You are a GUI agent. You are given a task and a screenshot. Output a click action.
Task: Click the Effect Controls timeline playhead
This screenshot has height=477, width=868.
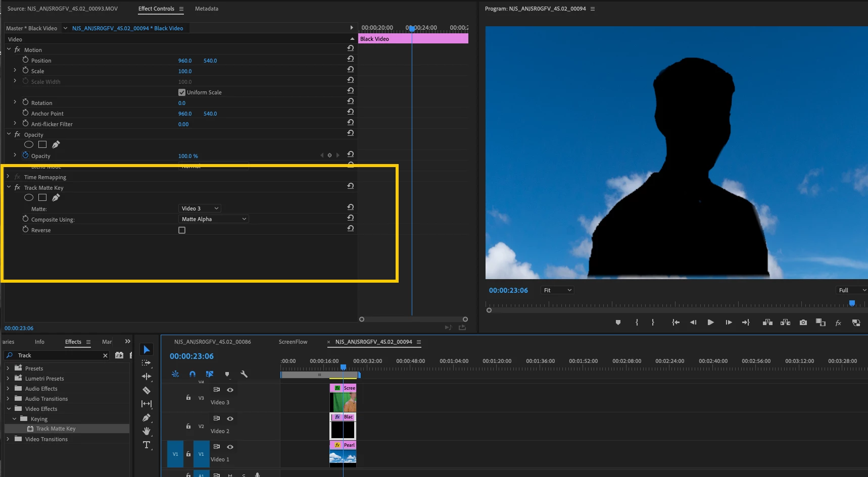(412, 29)
